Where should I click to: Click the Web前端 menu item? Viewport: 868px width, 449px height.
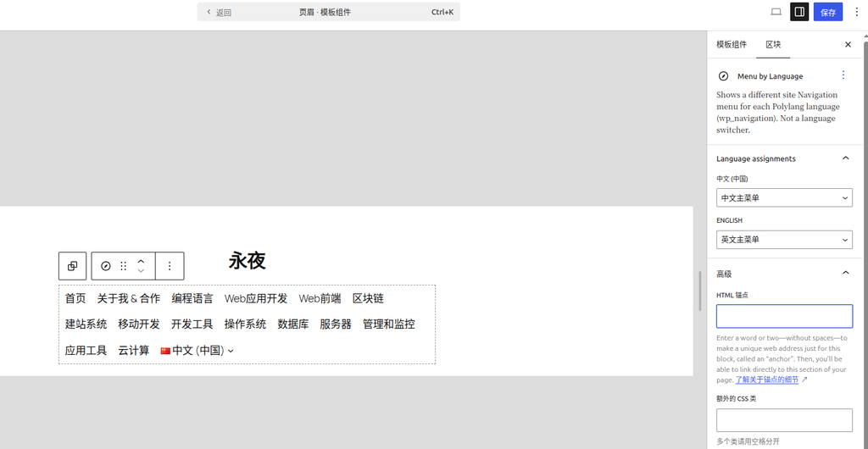click(320, 298)
